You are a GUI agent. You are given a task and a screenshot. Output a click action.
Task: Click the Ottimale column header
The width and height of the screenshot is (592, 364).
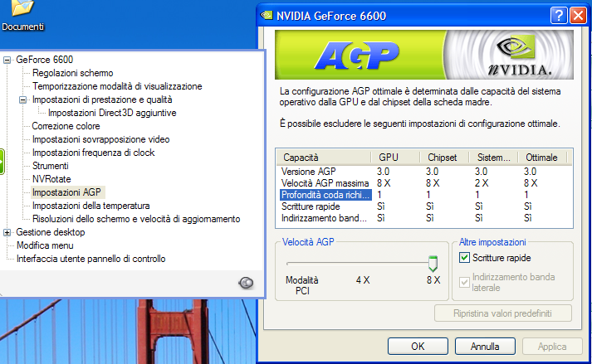tap(542, 158)
